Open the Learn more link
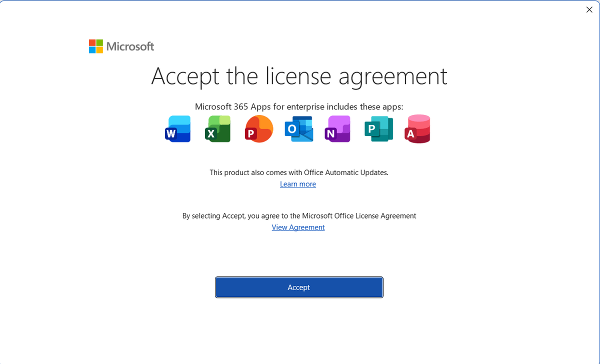Image resolution: width=600 pixels, height=364 pixels. pyautogui.click(x=298, y=184)
